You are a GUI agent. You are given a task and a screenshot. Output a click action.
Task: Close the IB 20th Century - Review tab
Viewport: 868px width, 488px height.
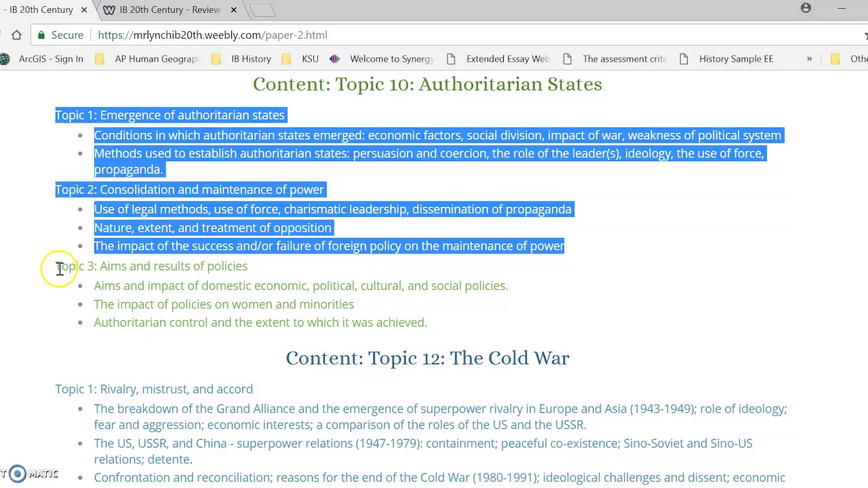(x=233, y=9)
